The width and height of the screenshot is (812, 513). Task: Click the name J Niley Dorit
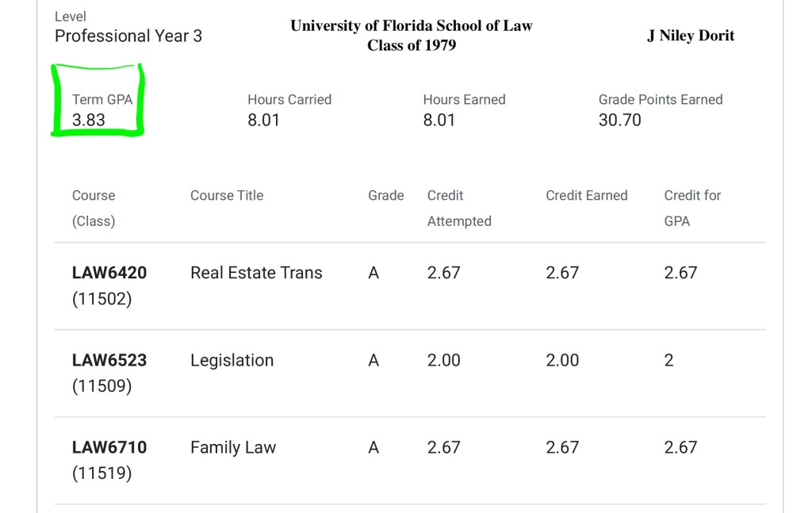point(691,36)
